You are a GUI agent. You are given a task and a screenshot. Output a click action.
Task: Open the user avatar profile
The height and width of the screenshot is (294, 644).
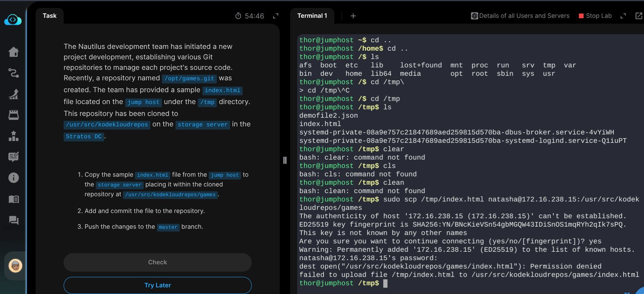(x=15, y=266)
